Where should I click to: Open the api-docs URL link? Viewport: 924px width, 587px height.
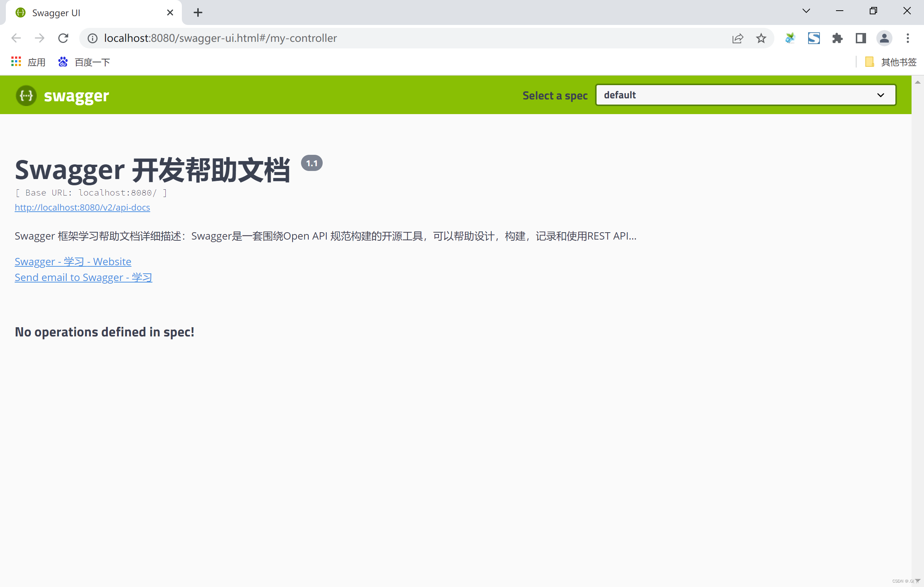pyautogui.click(x=82, y=207)
